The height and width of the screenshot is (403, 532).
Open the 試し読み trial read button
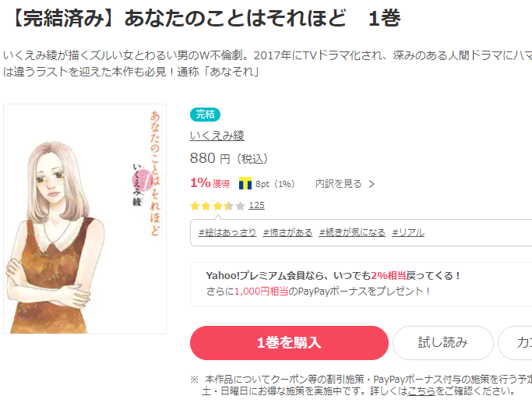442,343
